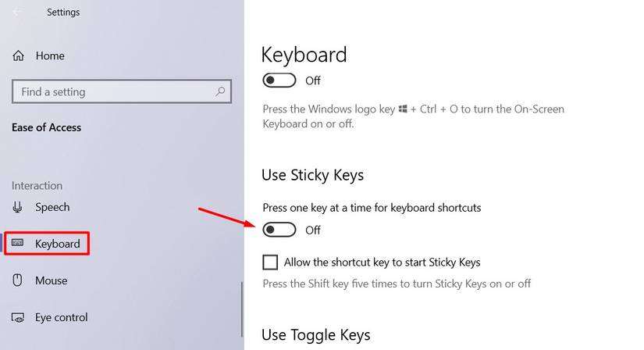Click the Mouse icon in sidebar
Viewport: 644px width, 350px height.
coord(19,280)
